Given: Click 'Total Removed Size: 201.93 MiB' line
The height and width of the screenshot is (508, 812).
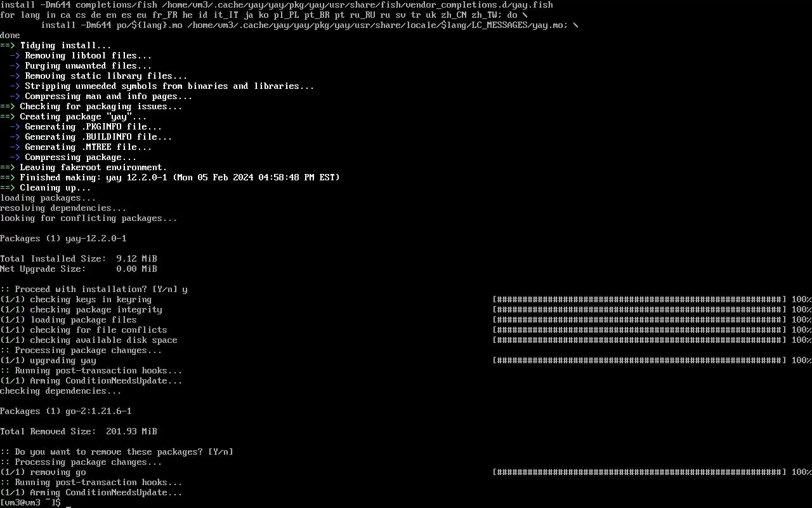Looking at the screenshot, I should pyautogui.click(x=79, y=432).
